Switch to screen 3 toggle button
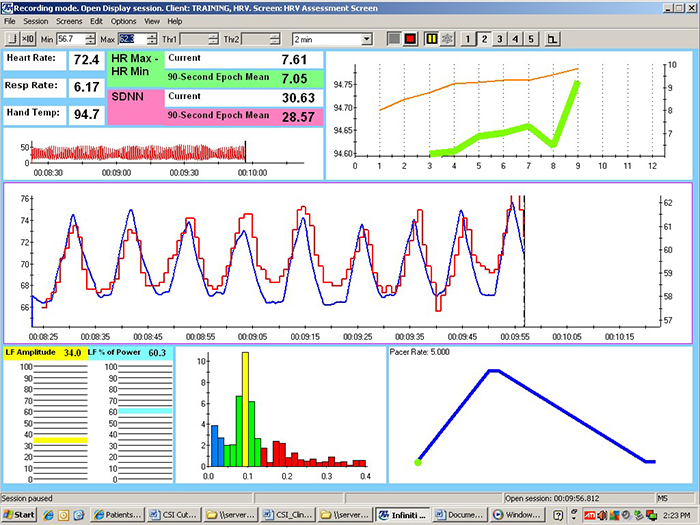Screen dimensions: 700x525 point(499,39)
